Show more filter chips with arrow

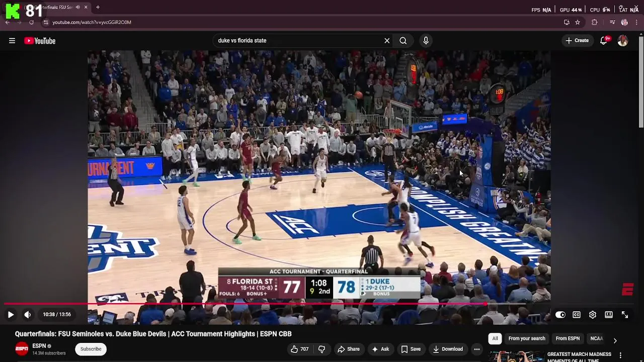coord(615,340)
